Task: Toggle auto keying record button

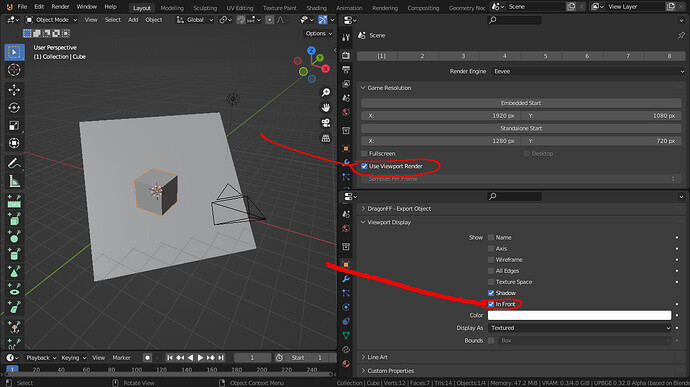Action: [147, 358]
